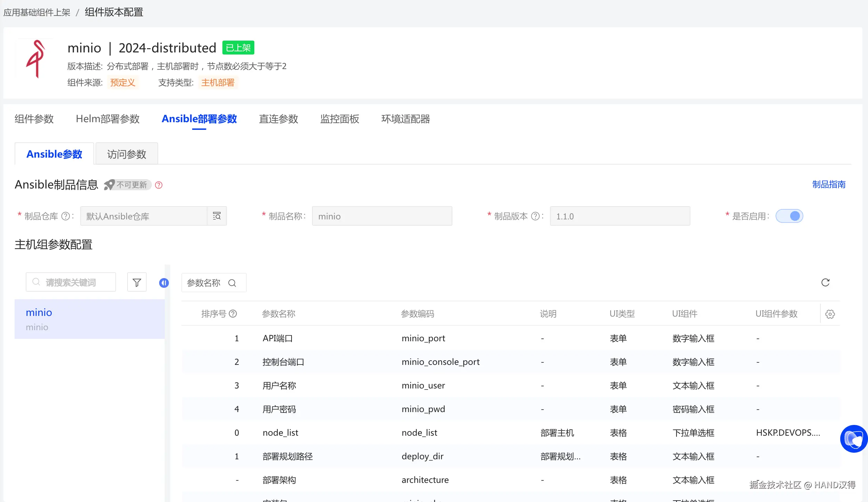Open the 制品仓库 lookup search icon
The image size is (868, 502).
pos(217,216)
